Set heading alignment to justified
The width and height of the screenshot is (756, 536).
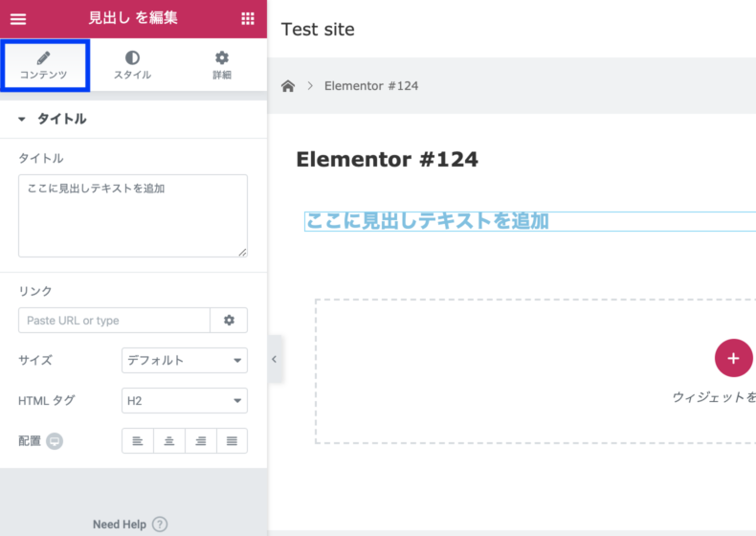[232, 441]
